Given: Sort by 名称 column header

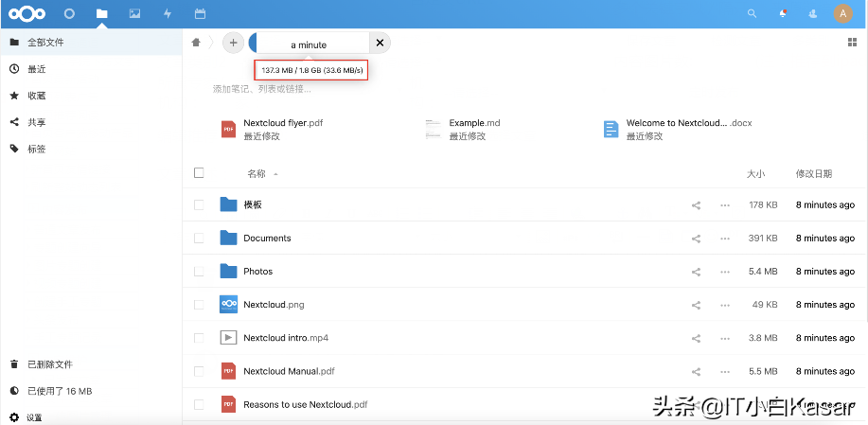Looking at the screenshot, I should pos(257,174).
